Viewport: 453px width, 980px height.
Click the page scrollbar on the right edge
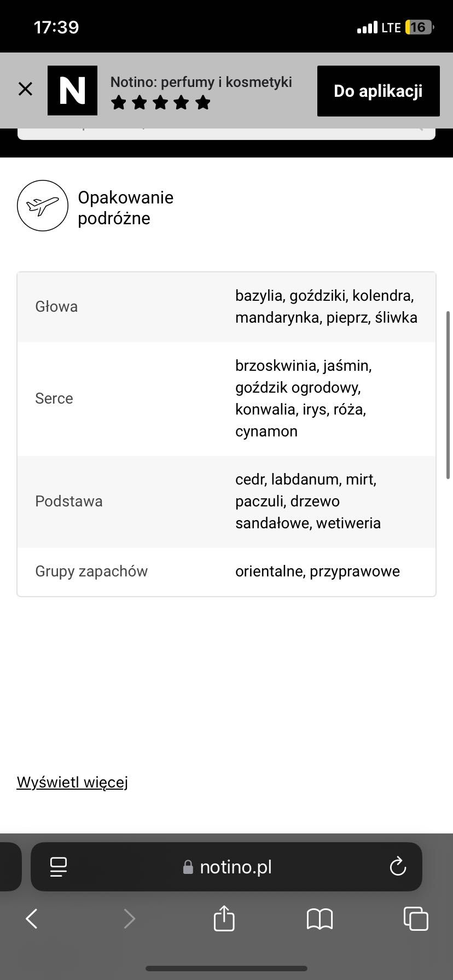[x=448, y=395]
